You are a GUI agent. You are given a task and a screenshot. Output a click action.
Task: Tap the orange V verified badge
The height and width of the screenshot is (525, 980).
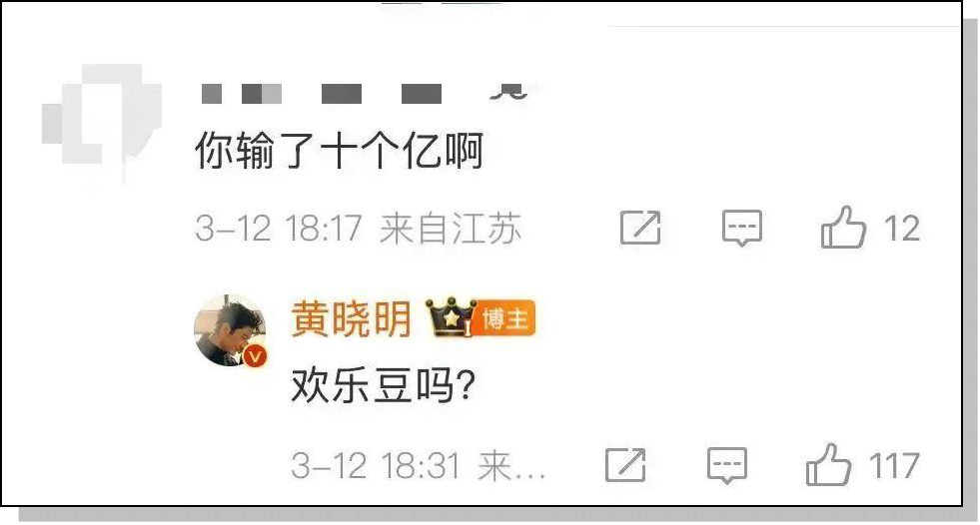pos(255,356)
